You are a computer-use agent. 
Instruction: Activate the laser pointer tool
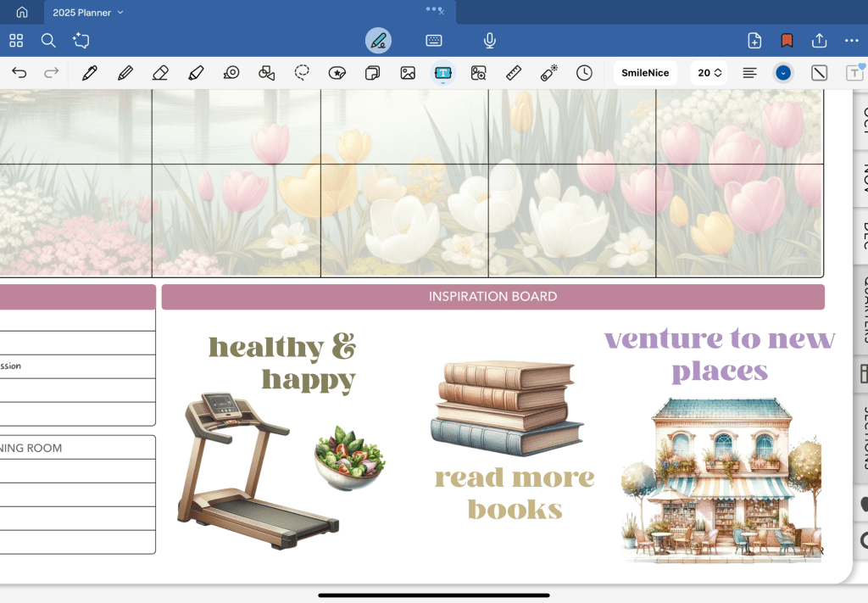[x=548, y=73]
